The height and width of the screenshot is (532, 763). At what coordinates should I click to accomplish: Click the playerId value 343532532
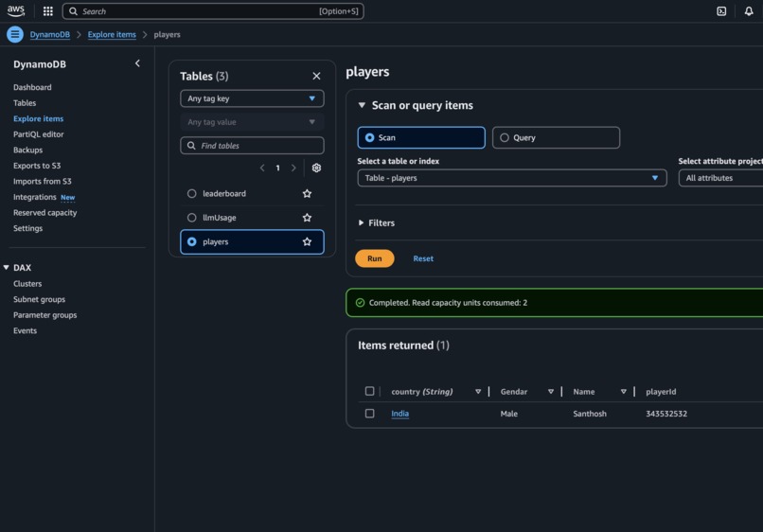point(666,414)
